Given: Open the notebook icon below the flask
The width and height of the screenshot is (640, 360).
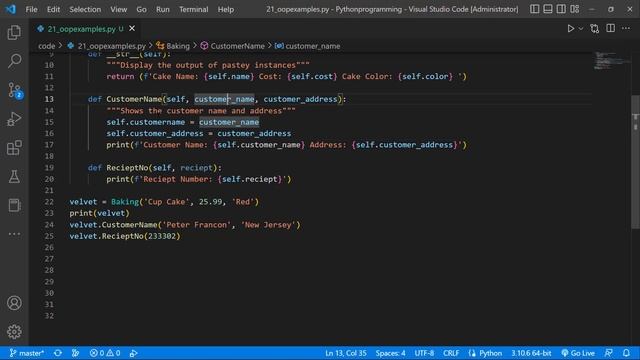Looking at the screenshot, I should (x=14, y=205).
